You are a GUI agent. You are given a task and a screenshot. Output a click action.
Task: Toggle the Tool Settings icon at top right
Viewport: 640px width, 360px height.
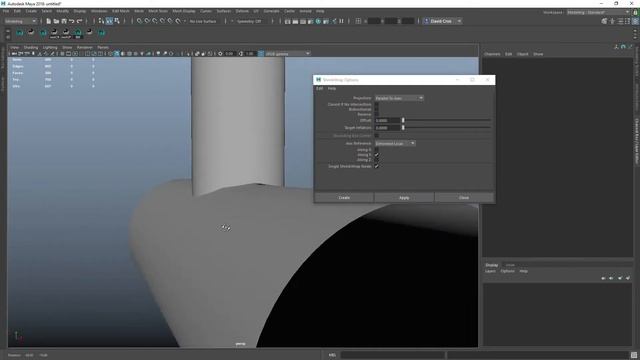coord(628,21)
